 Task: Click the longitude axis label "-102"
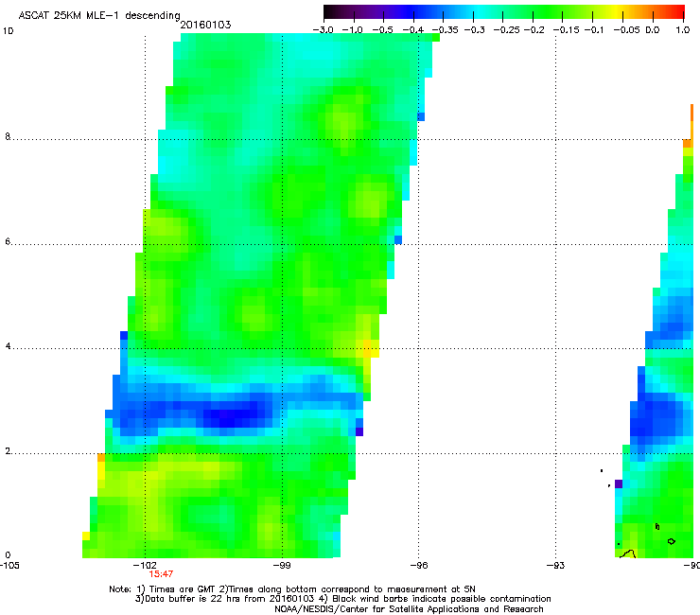pos(144,566)
